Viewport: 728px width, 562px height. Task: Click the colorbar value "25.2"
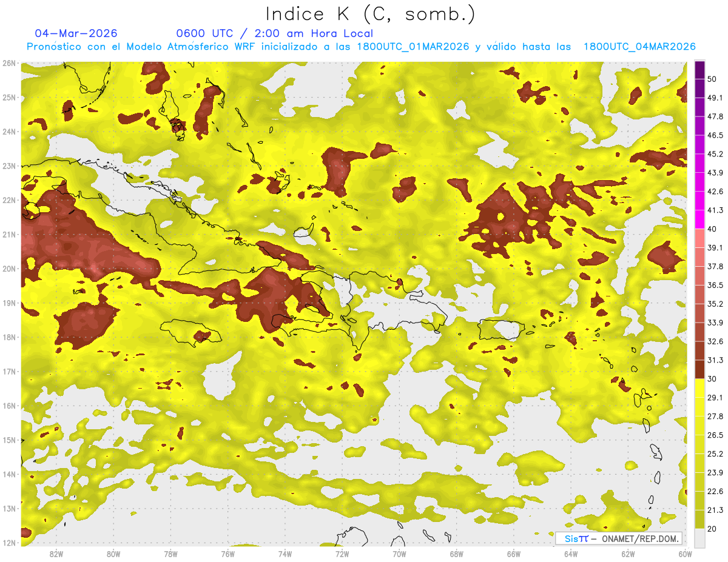coord(715,453)
